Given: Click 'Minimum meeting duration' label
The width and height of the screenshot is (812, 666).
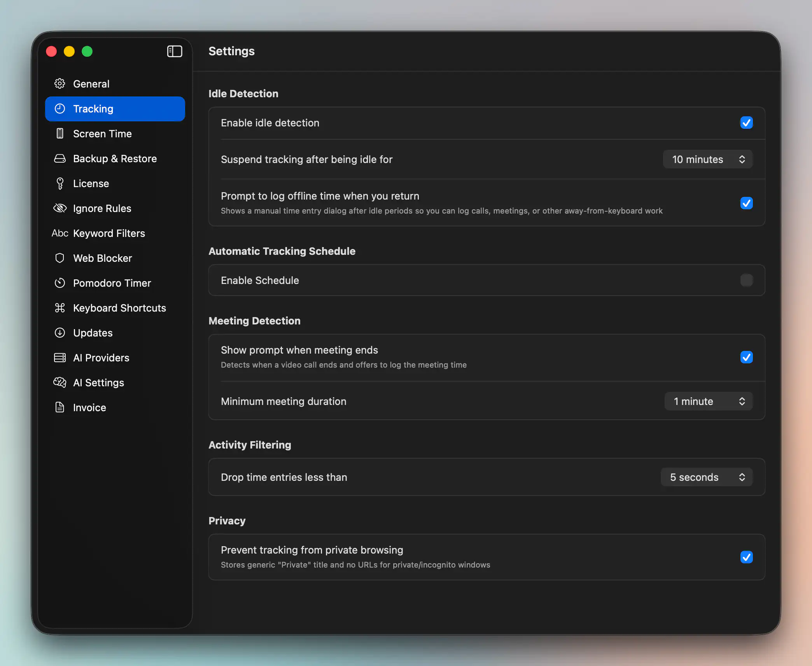Looking at the screenshot, I should (x=283, y=401).
